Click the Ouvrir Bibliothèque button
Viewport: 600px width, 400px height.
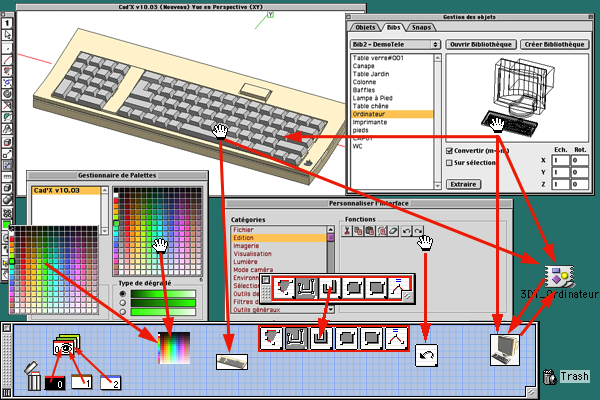coord(481,45)
